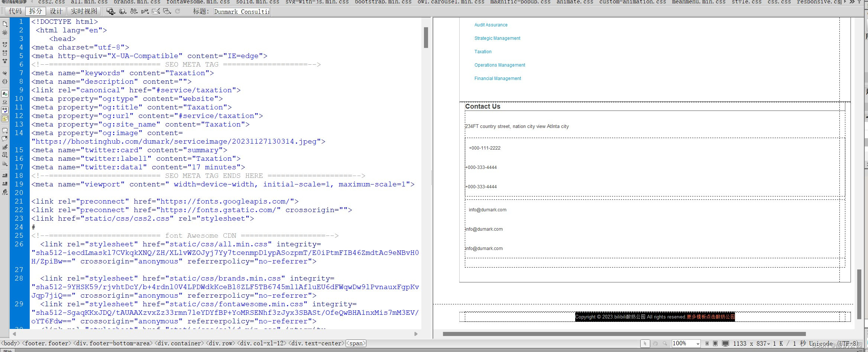Select the mobile size window icon
The image size is (868, 352).
(x=707, y=343)
